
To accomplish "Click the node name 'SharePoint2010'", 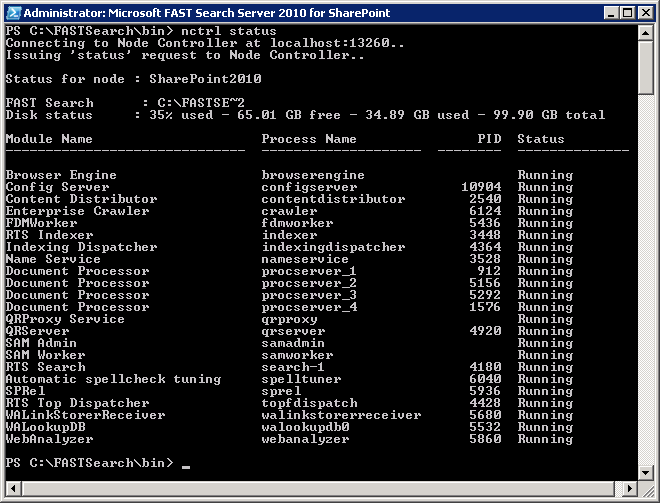I will click(205, 79).
